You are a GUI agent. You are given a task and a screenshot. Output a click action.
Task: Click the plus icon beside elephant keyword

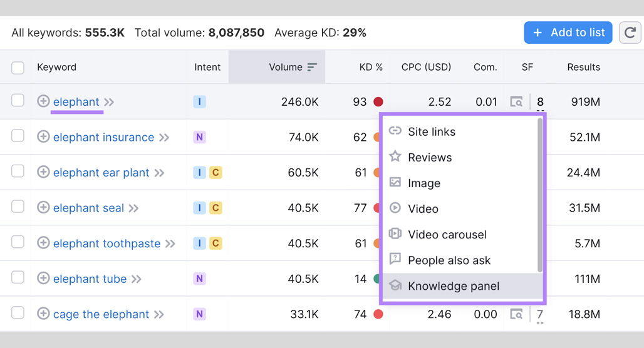[43, 101]
